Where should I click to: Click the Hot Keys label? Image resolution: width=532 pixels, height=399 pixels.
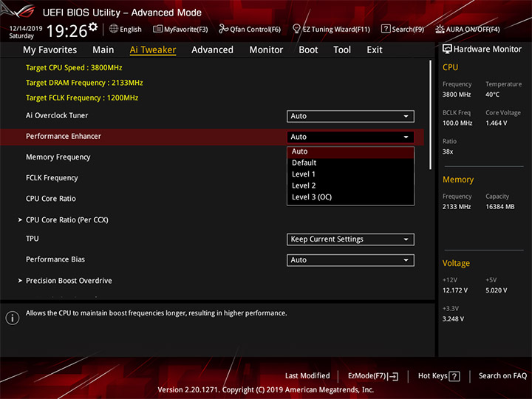coord(432,376)
